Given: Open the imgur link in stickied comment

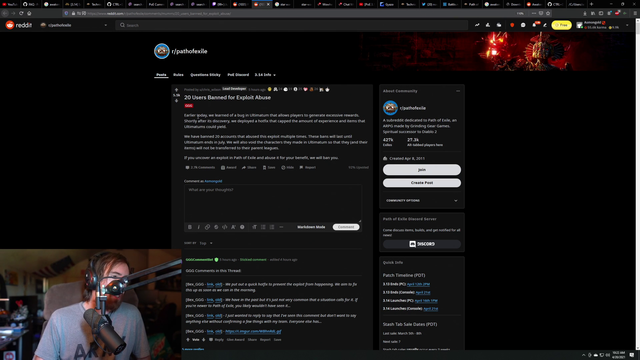Looking at the screenshot, I should point(253,331).
